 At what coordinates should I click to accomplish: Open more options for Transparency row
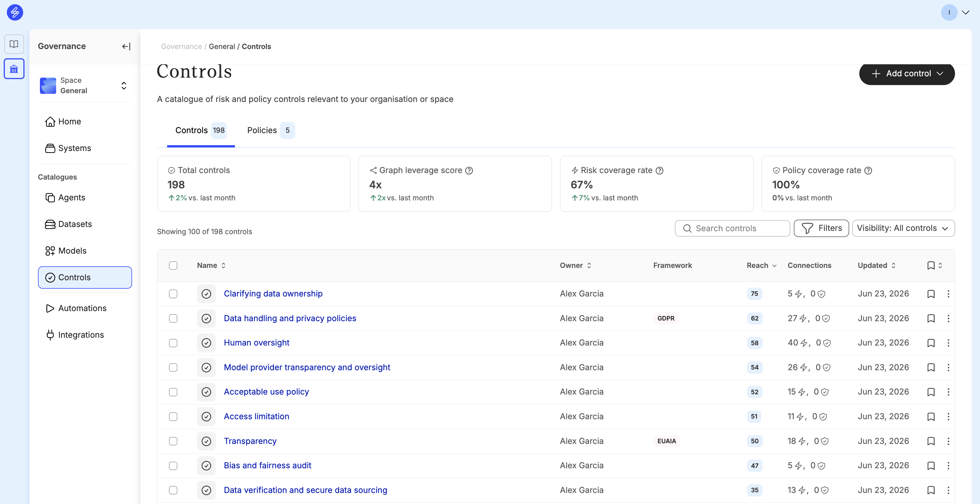coord(949,441)
